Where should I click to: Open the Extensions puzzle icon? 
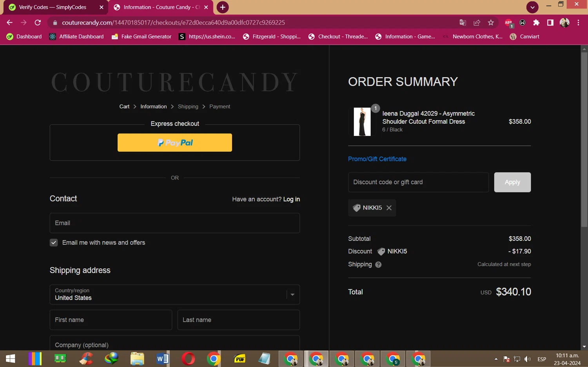point(536,23)
